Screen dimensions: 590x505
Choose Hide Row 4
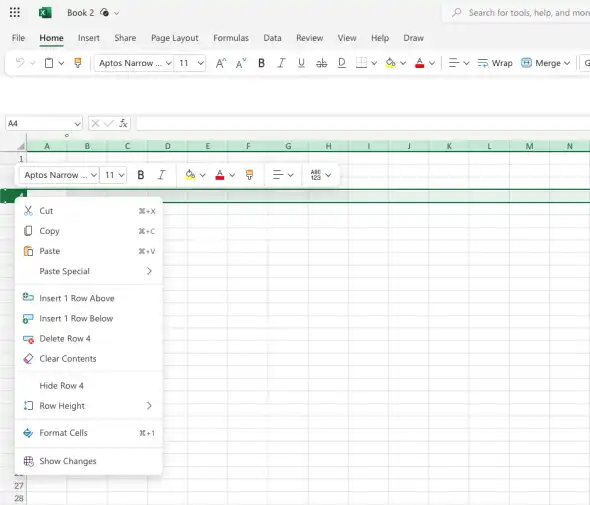[89, 386]
